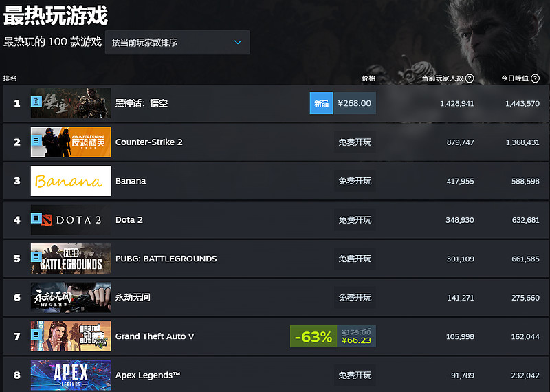
Task: Click the list badge icon on Dota 2 thumbnail
Action: pyautogui.click(x=36, y=218)
